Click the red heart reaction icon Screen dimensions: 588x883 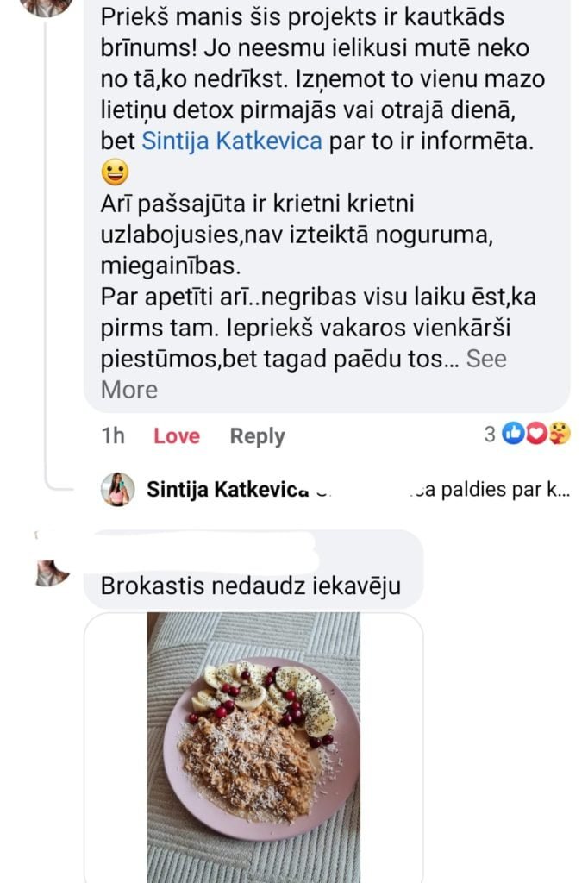pos(536,435)
